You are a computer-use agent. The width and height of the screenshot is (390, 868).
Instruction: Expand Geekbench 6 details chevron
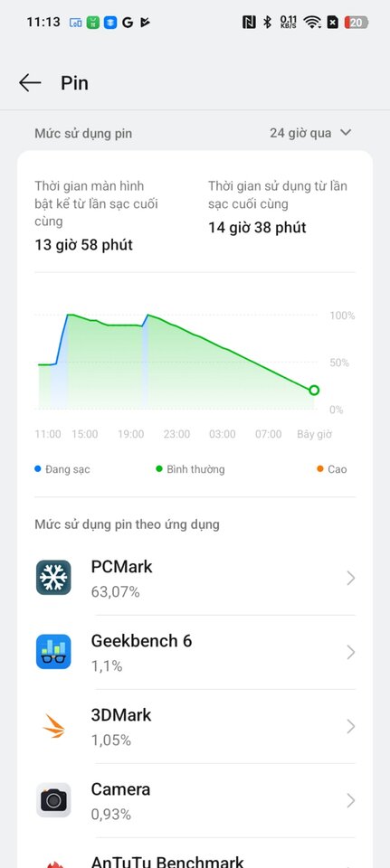(x=351, y=653)
